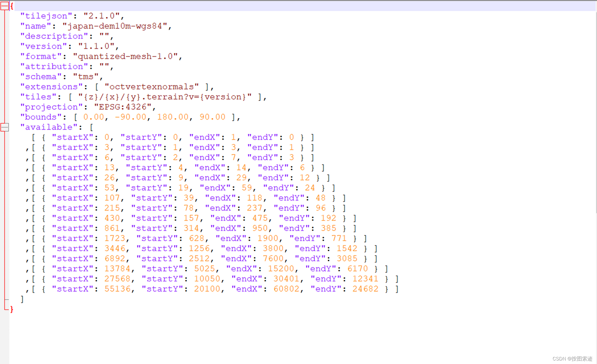The width and height of the screenshot is (597, 364).
Task: Click endY value 24682
Action: click(365, 289)
